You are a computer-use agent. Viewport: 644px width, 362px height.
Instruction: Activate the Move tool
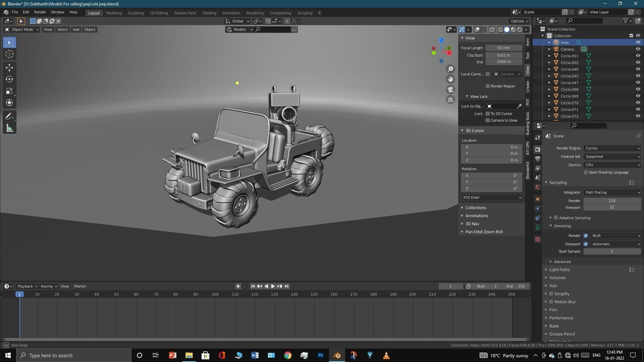(9, 68)
